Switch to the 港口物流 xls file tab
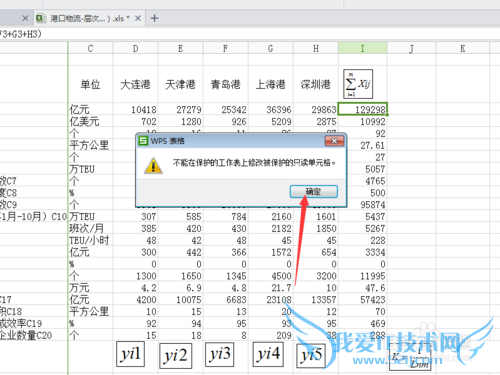The image size is (500, 375). tap(89, 18)
